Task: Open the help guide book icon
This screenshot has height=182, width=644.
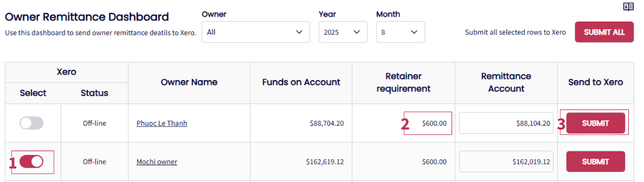Action: pos(628,6)
